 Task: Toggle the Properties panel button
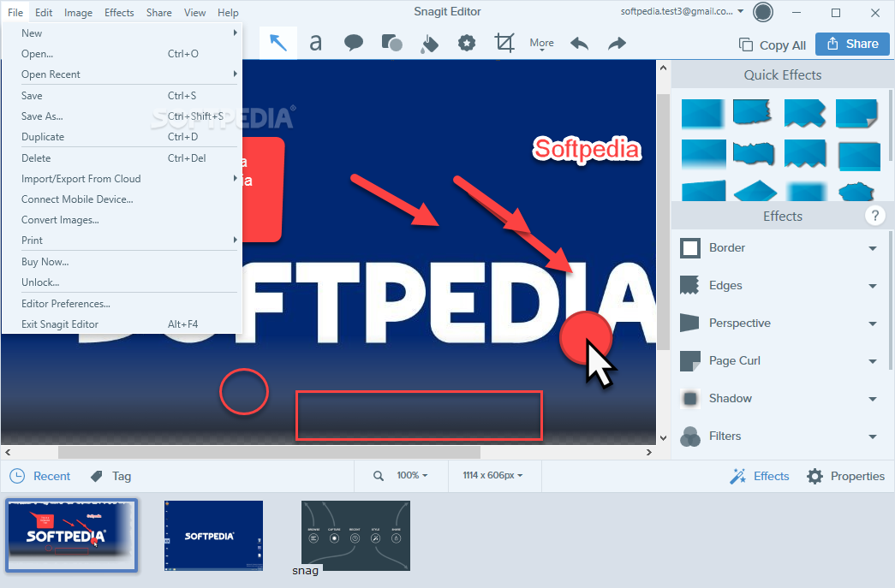845,476
